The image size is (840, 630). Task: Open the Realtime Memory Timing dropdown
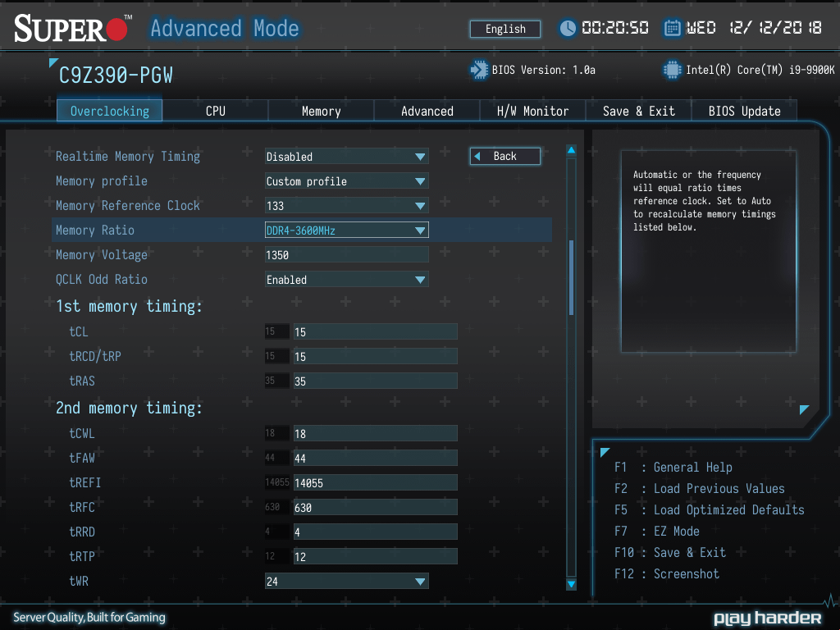click(x=347, y=157)
